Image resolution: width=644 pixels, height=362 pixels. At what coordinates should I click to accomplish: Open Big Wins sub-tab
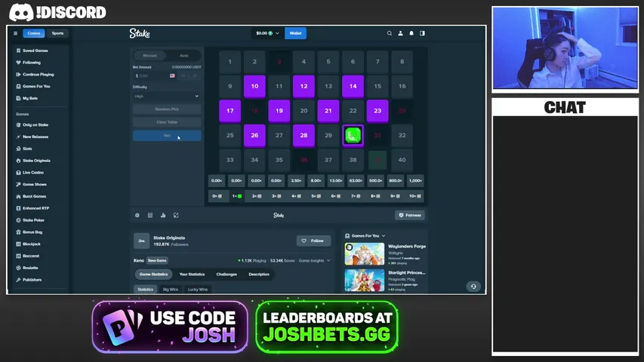coord(171,290)
